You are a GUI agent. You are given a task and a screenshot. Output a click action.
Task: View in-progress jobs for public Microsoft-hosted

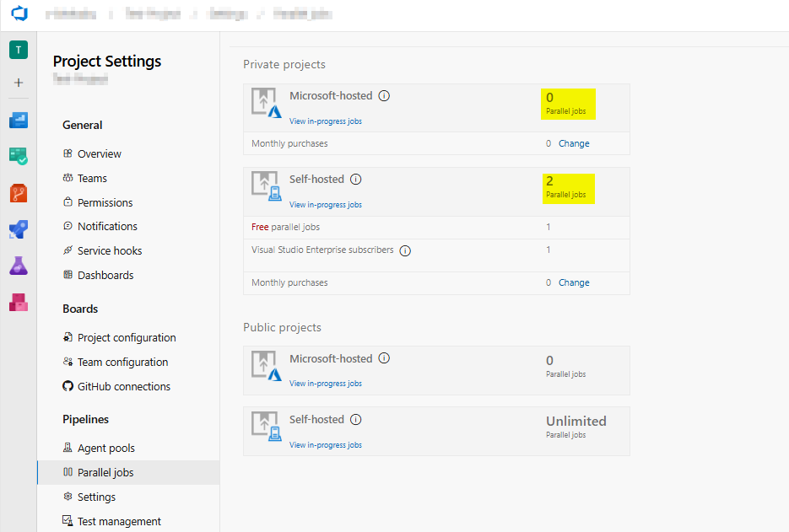click(326, 383)
